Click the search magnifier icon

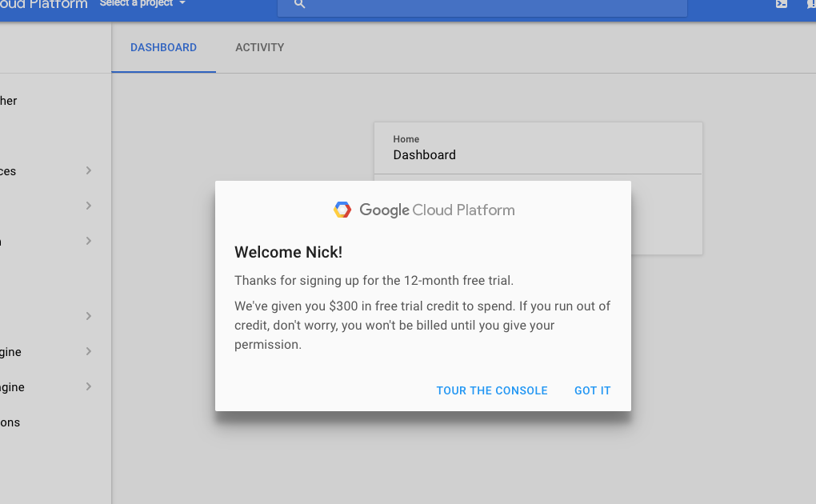[x=300, y=4]
